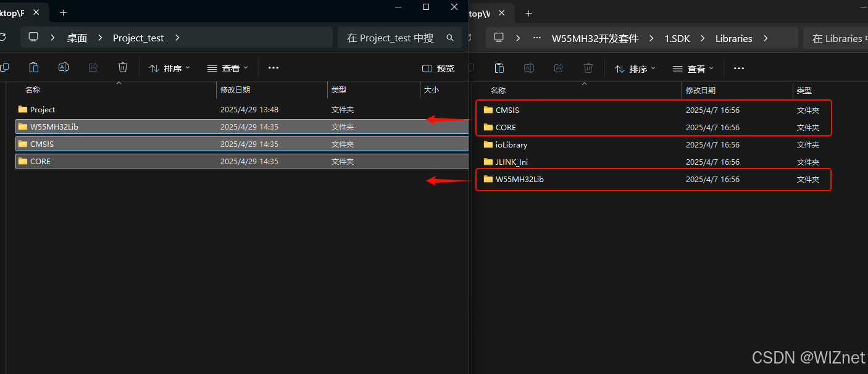Sort by 类型 column in Libraries window
The image size is (868, 374).
click(804, 90)
